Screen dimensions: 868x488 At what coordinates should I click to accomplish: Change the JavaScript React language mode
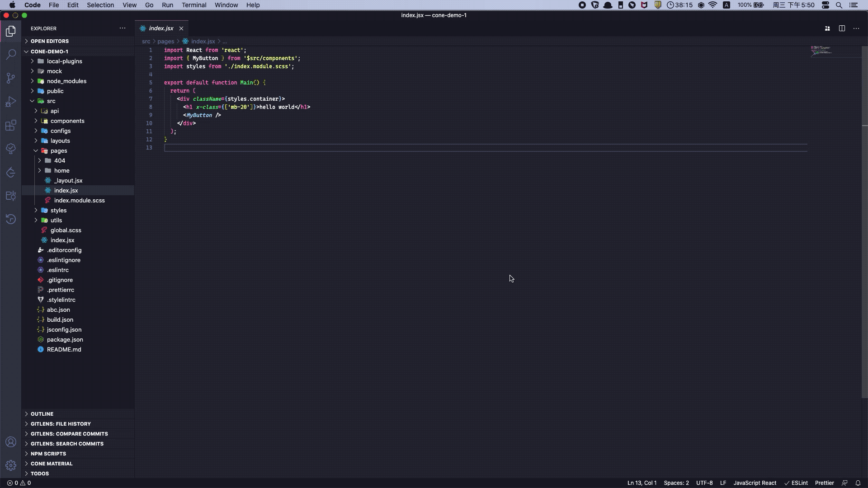click(x=755, y=483)
